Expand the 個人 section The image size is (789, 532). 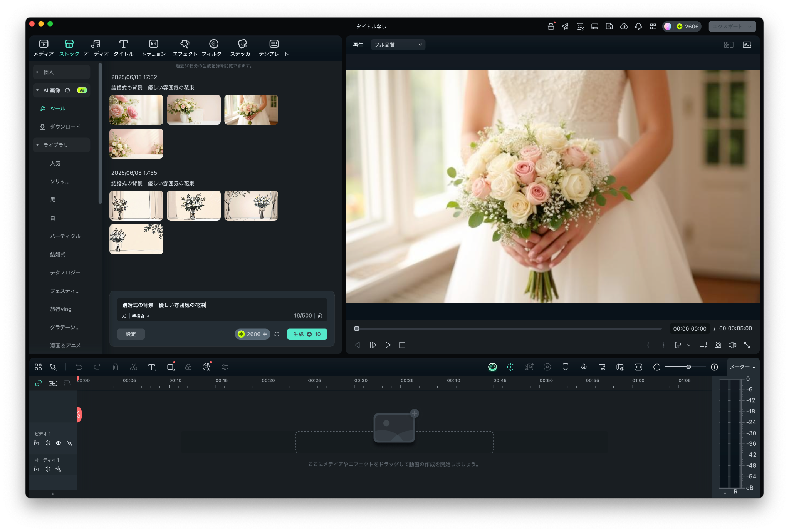(x=61, y=72)
